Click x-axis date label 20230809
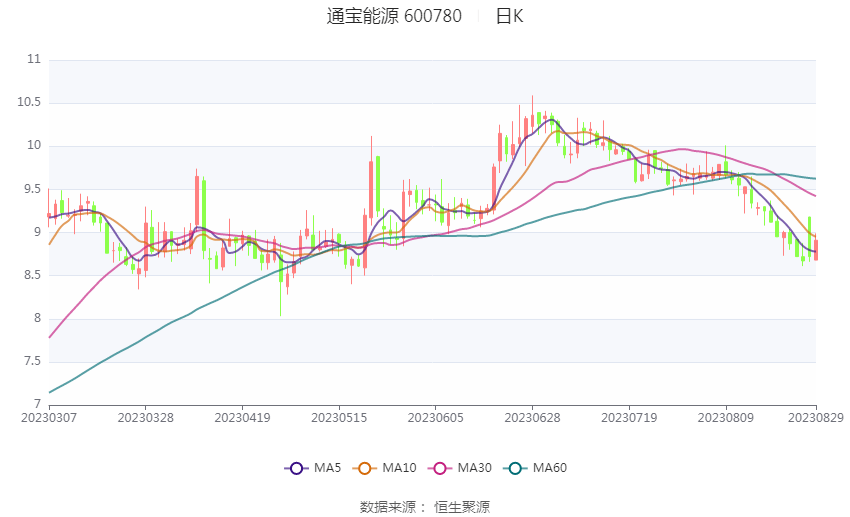The width and height of the screenshot is (850, 517). pos(725,418)
